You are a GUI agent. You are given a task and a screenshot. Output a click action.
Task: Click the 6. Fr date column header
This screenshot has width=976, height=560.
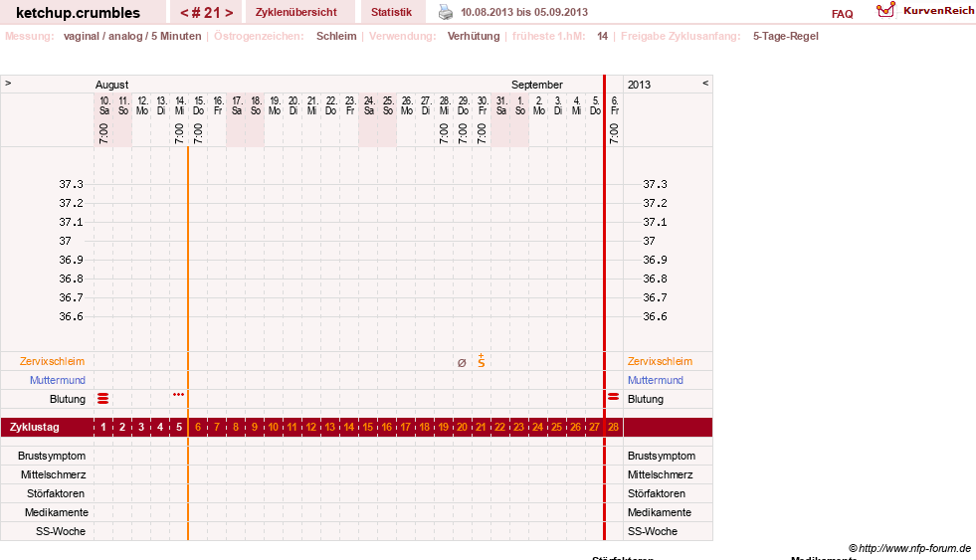tap(615, 105)
